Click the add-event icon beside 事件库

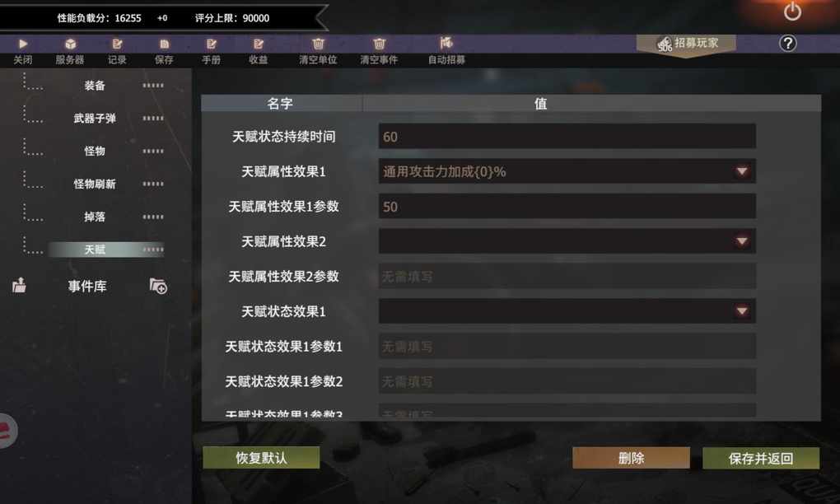pos(158,286)
